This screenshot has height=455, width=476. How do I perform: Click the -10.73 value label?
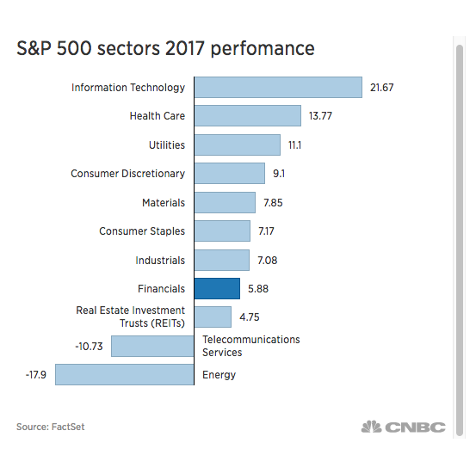click(x=89, y=346)
